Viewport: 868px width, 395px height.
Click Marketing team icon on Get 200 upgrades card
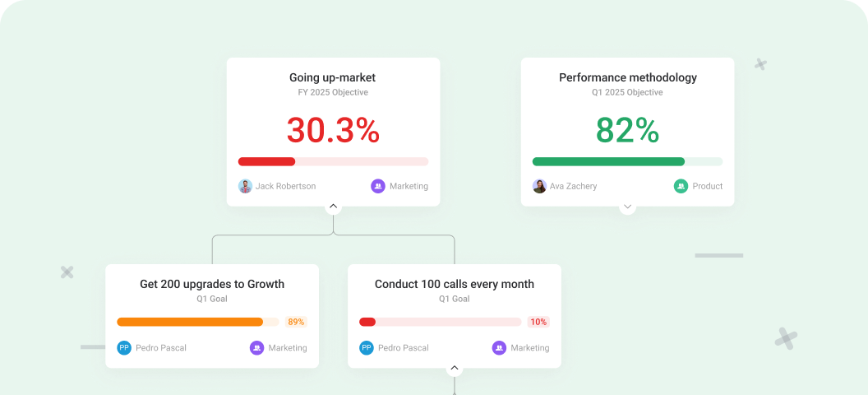[x=257, y=347]
